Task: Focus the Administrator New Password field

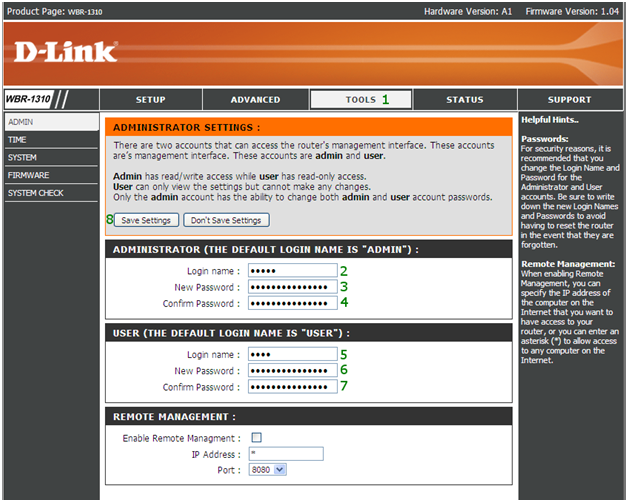Action: (x=293, y=287)
